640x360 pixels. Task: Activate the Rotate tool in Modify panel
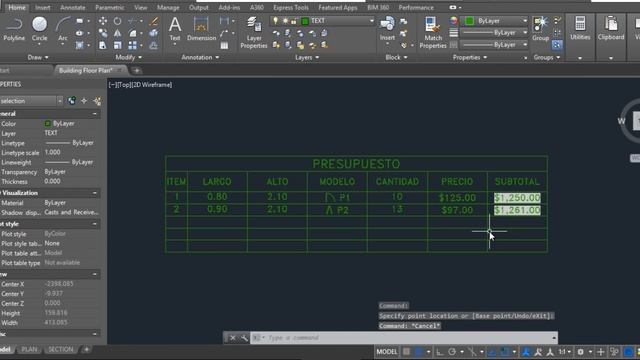118,21
